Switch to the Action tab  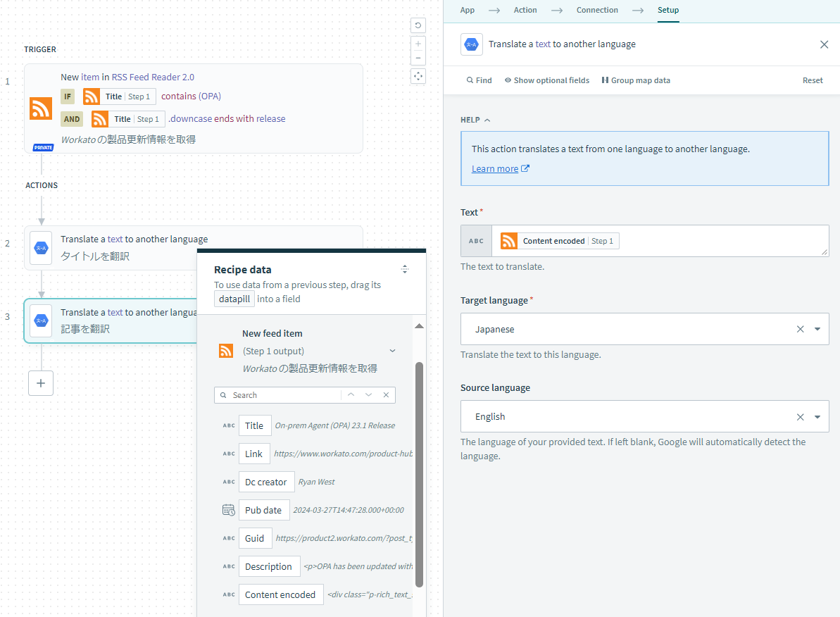tap(525, 10)
